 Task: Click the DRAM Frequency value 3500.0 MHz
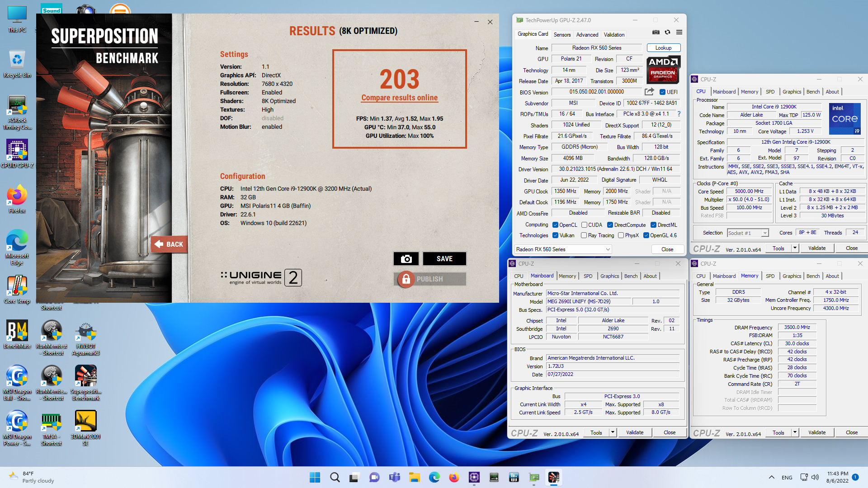[x=797, y=327]
